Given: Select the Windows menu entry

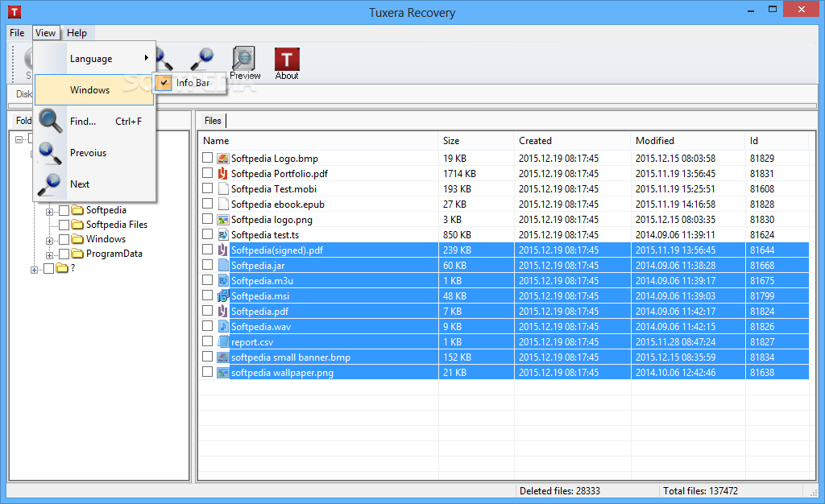Looking at the screenshot, I should coord(94,90).
